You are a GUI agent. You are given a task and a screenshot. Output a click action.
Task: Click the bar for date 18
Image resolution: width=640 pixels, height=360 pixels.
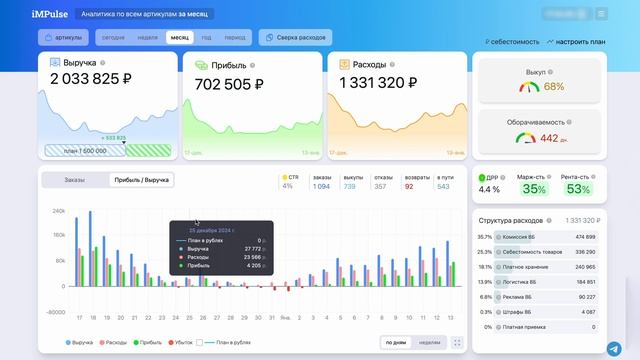coord(90,249)
